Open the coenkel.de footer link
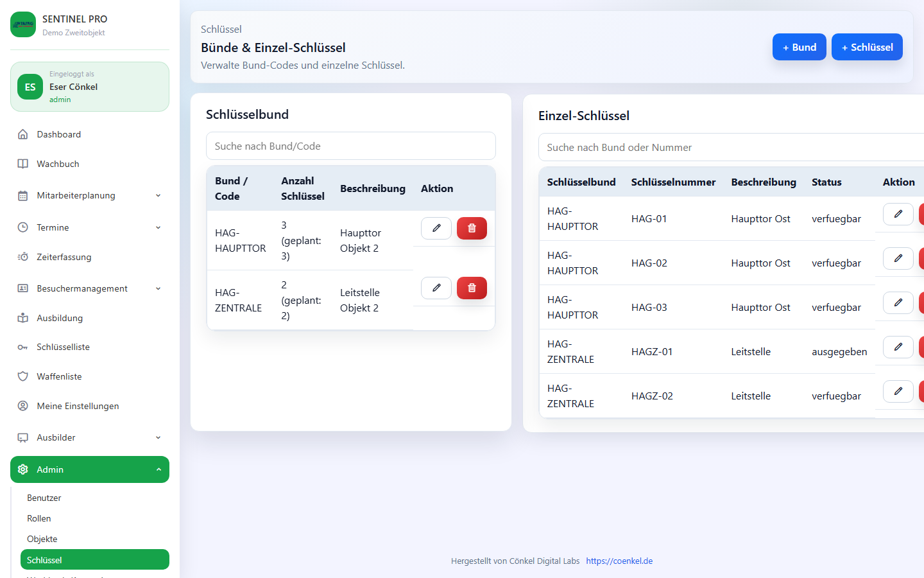This screenshot has height=578, width=924. [619, 561]
